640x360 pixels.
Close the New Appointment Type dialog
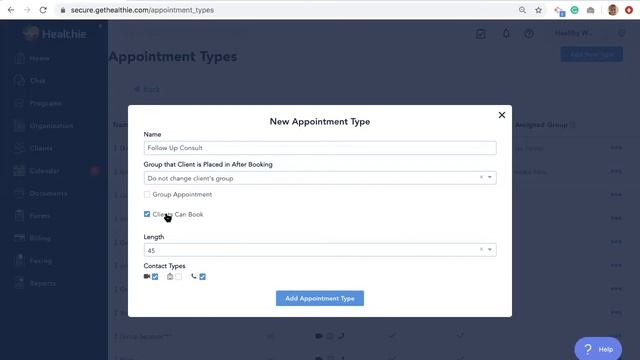[502, 115]
